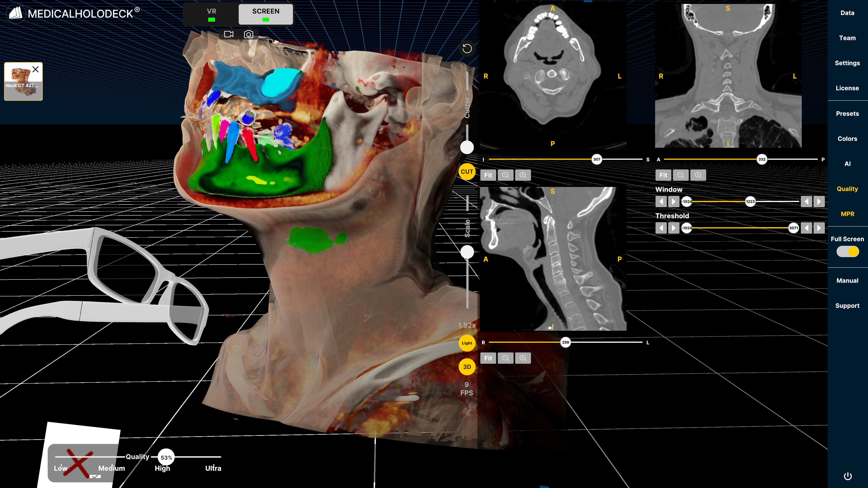Open the Support page
The height and width of the screenshot is (488, 868).
pyautogui.click(x=847, y=306)
